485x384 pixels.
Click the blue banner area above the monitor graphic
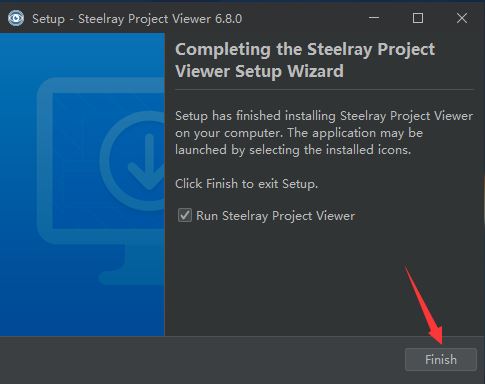82,55
